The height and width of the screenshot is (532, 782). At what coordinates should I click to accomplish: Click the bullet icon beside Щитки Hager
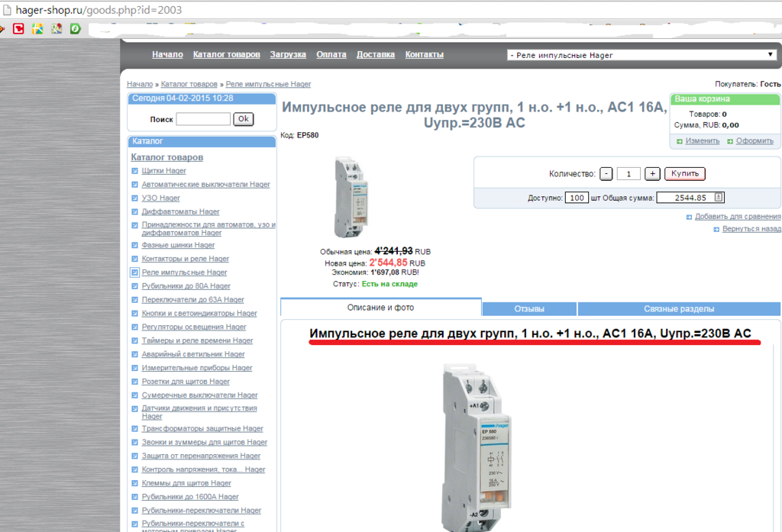pyautogui.click(x=134, y=171)
